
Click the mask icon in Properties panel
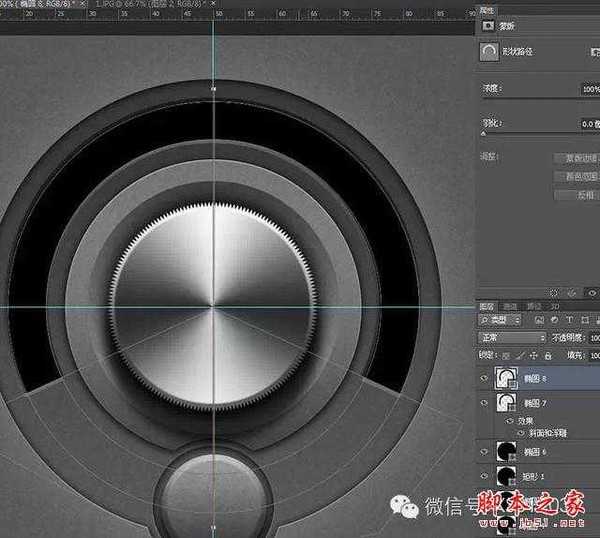pos(490,24)
